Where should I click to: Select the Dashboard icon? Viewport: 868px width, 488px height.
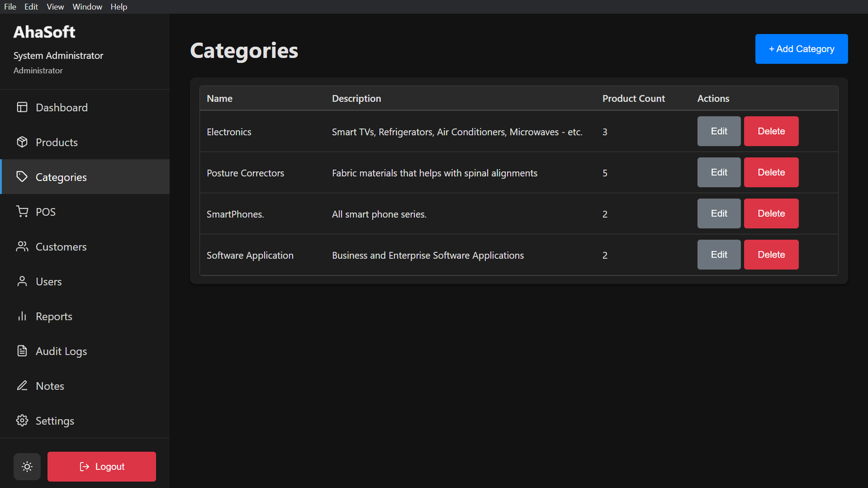22,107
